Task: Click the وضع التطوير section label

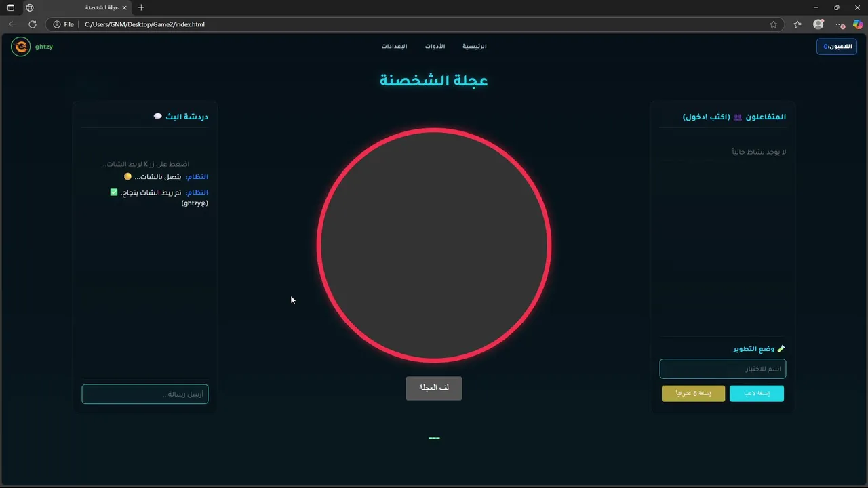Action: (x=754, y=348)
